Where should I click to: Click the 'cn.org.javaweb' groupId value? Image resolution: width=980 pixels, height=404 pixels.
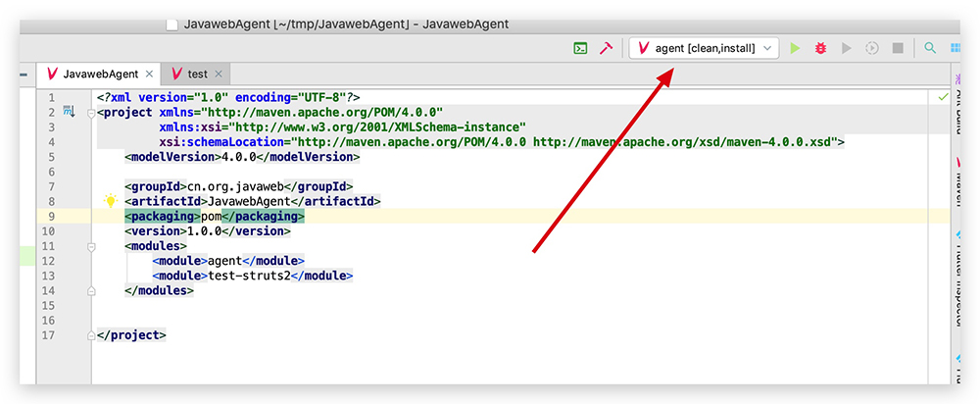point(236,186)
